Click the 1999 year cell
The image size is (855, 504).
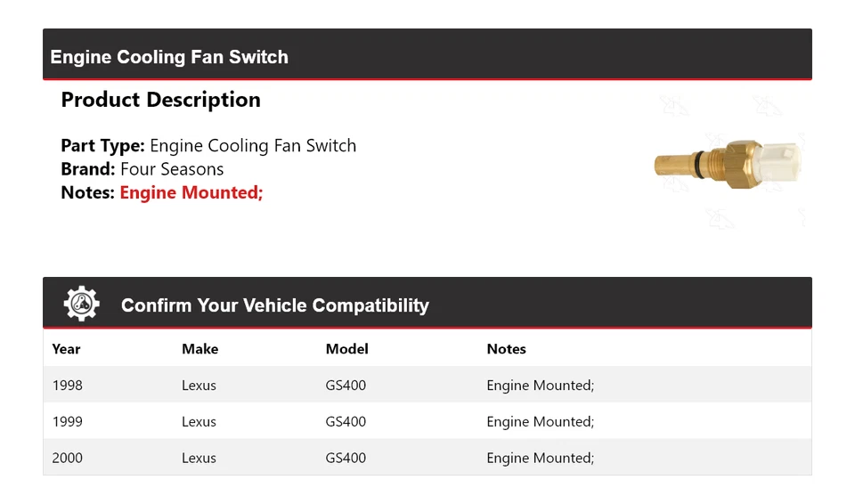(x=67, y=422)
